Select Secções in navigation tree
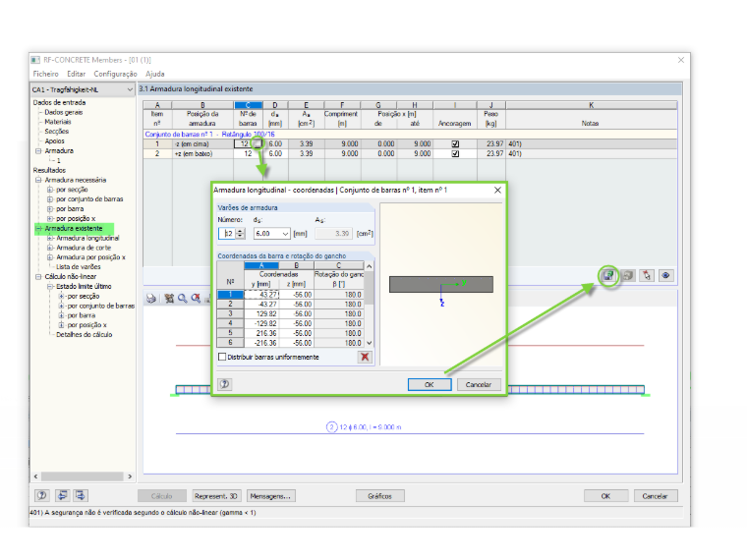The image size is (747, 560). pos(57,132)
